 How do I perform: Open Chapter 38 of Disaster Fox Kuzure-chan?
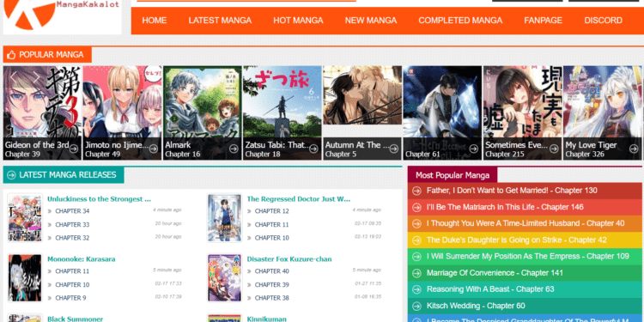coord(272,298)
